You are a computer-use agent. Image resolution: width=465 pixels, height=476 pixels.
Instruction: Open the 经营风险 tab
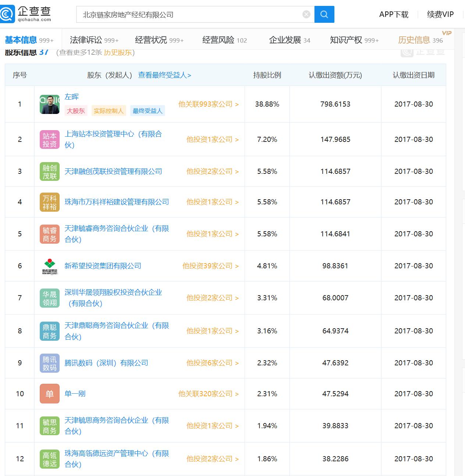click(x=224, y=40)
